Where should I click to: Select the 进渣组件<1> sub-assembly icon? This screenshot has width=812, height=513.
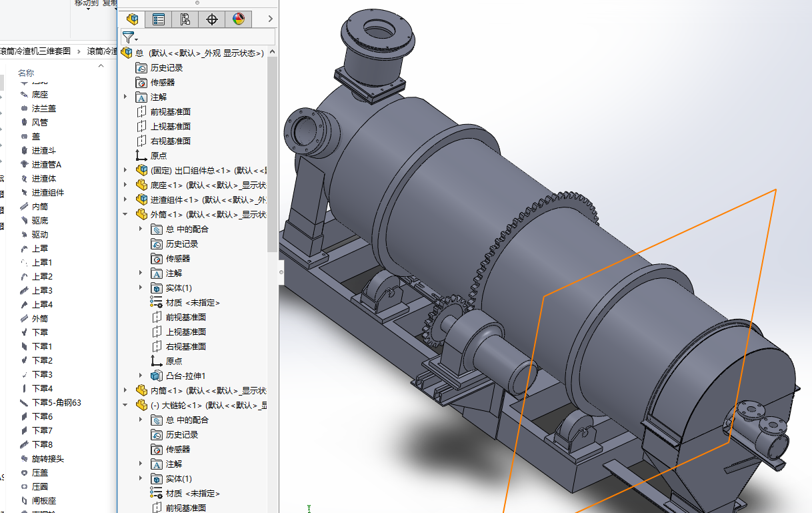[141, 199]
